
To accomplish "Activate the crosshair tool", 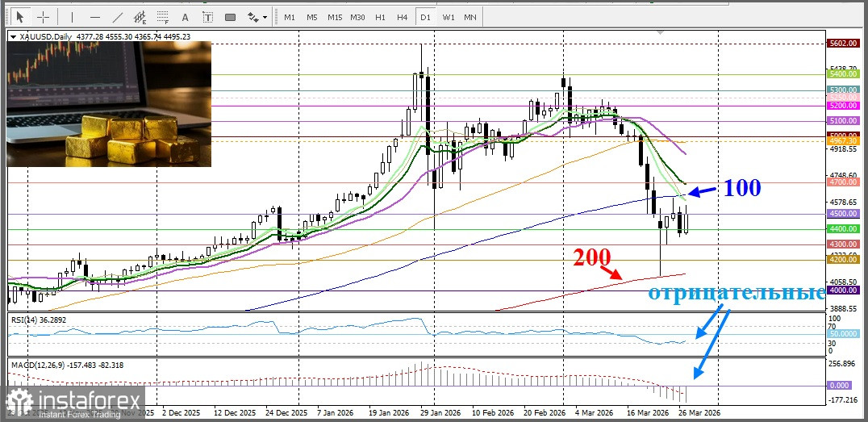I will [x=43, y=17].
